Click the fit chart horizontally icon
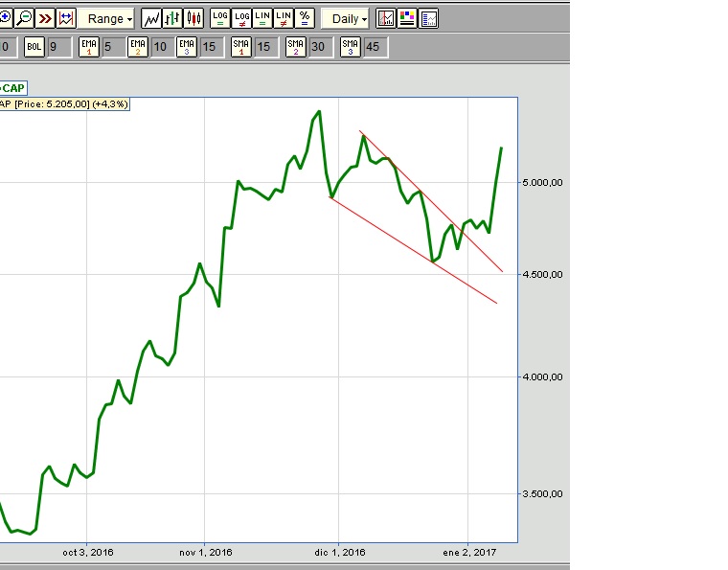This screenshot has height=570, width=728. [66, 18]
